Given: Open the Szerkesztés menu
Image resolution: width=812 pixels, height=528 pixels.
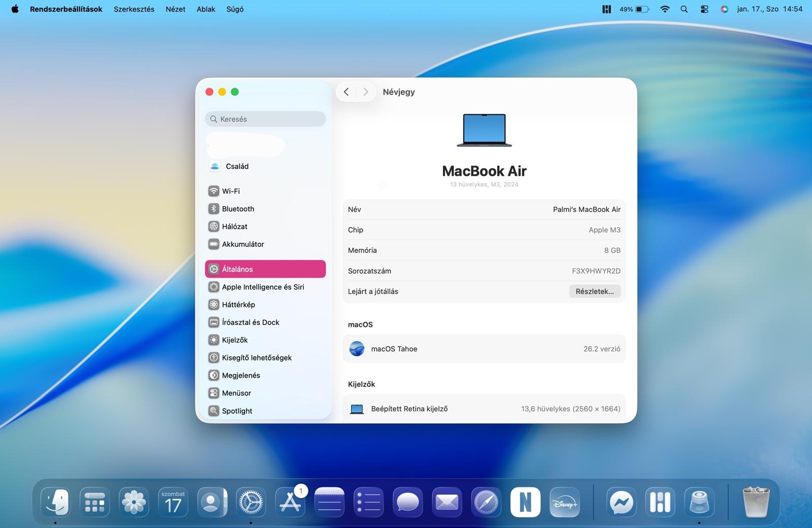Looking at the screenshot, I should (134, 9).
